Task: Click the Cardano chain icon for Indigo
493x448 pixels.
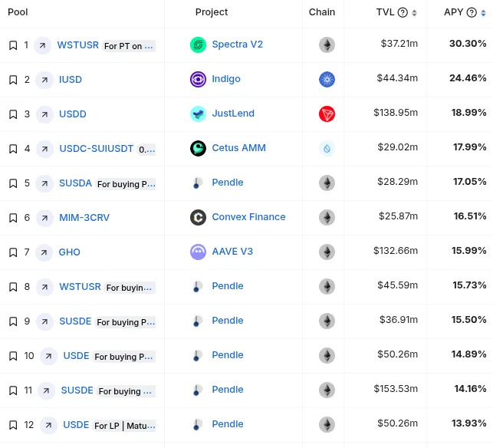Action: coord(327,79)
